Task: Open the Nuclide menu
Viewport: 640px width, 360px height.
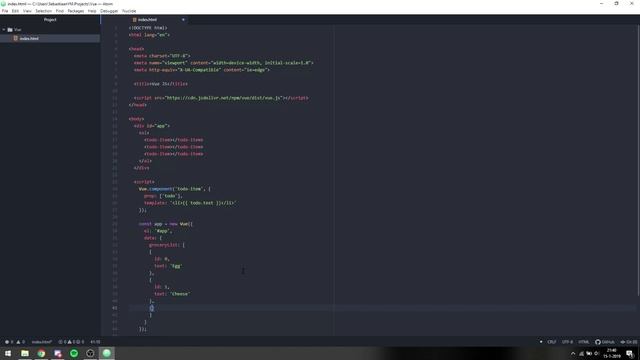Action: 129,11
